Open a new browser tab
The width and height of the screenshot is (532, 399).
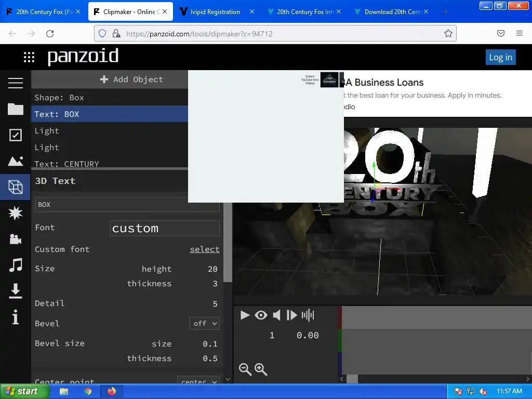445,12
